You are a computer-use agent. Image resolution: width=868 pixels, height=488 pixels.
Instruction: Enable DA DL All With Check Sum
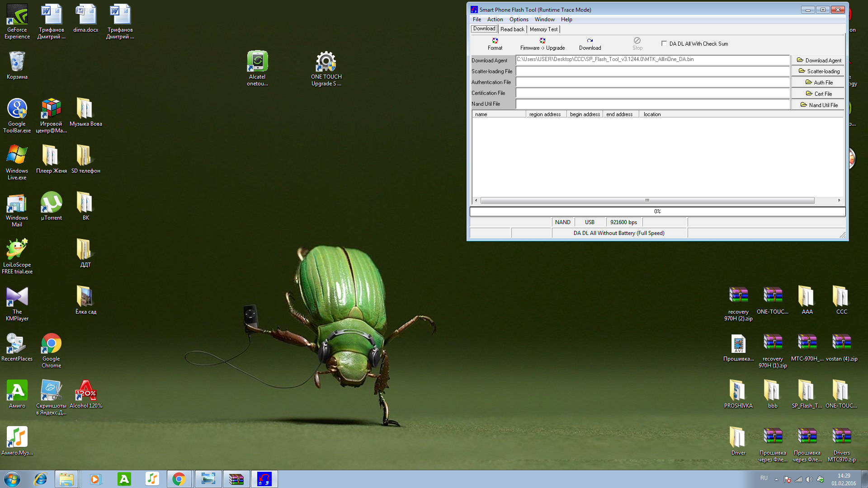coord(664,43)
